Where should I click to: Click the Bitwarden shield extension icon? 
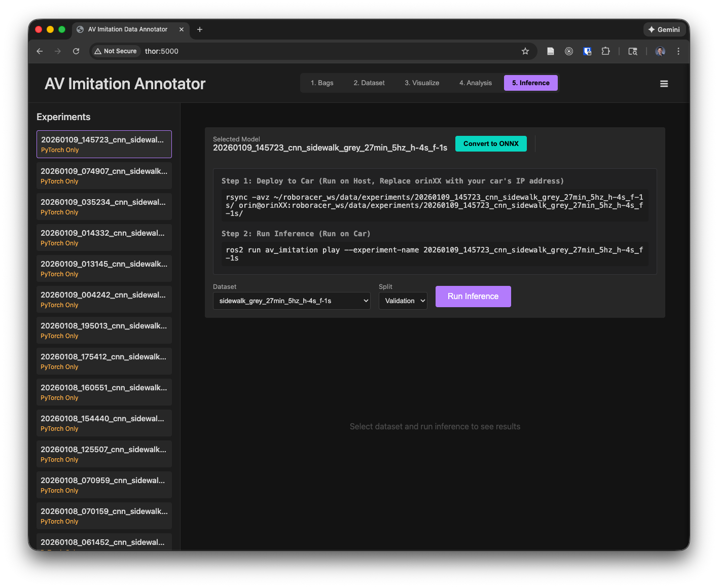(587, 51)
